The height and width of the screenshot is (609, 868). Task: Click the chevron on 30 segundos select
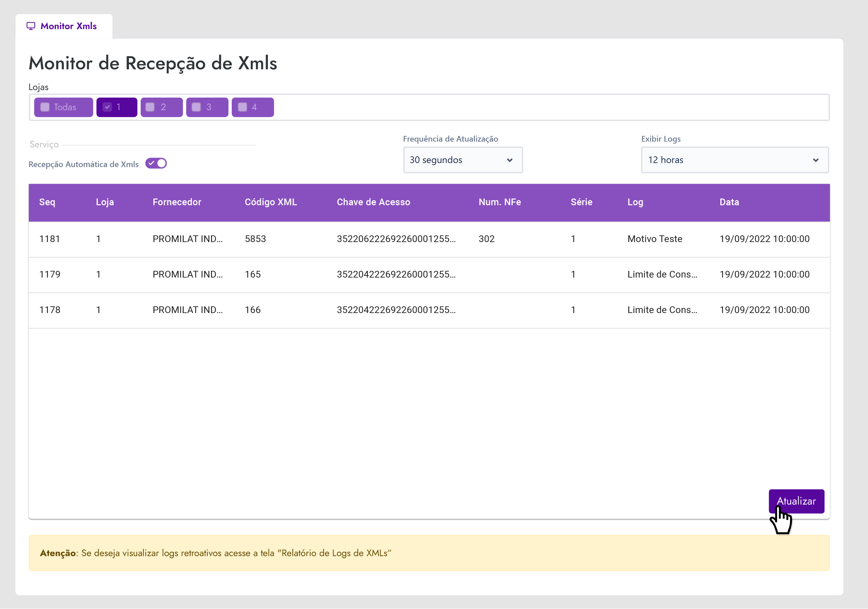coord(510,160)
